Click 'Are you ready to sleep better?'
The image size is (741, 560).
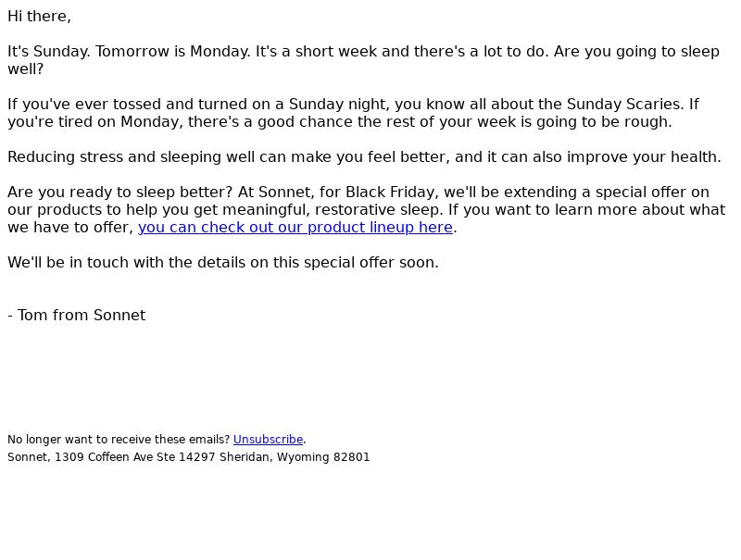click(120, 193)
